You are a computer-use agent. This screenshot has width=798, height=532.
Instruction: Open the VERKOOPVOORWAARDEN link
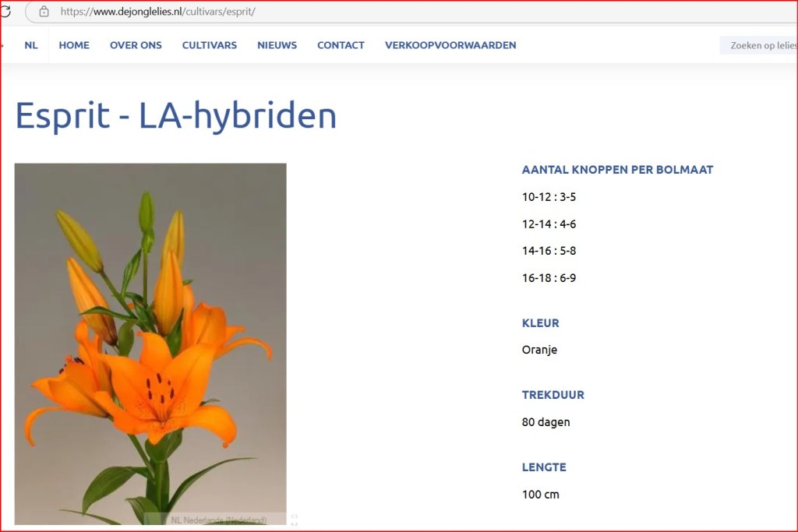450,45
